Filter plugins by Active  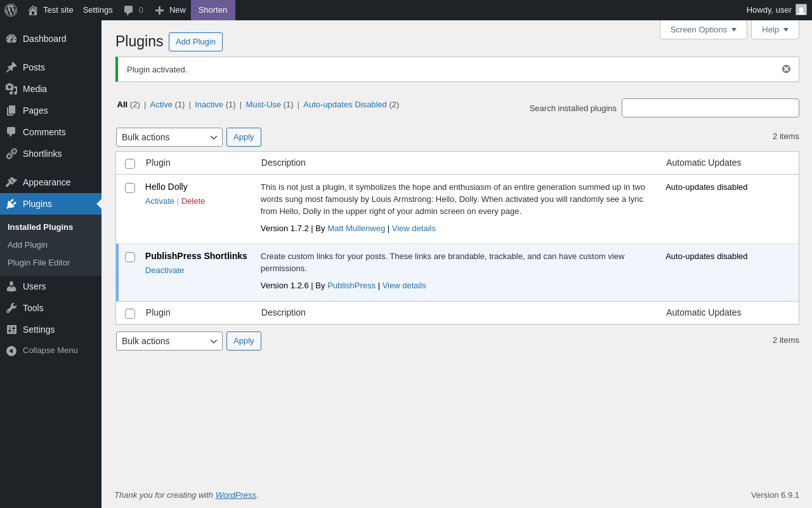(x=161, y=105)
